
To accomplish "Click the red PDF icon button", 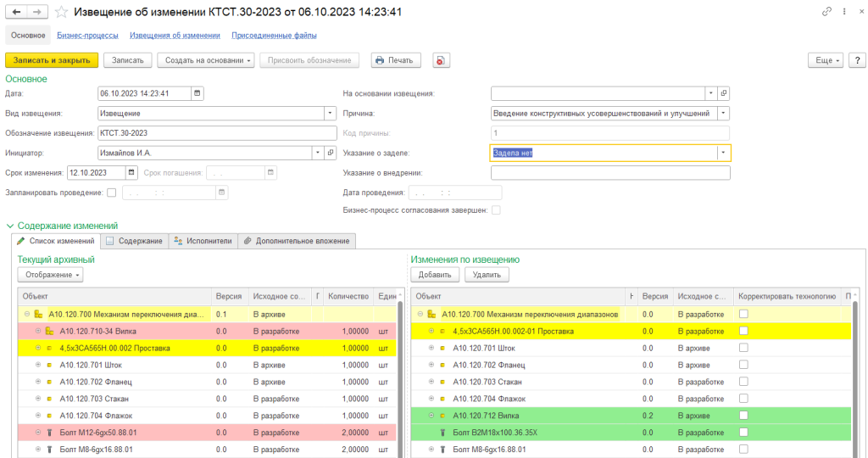I will coord(441,60).
